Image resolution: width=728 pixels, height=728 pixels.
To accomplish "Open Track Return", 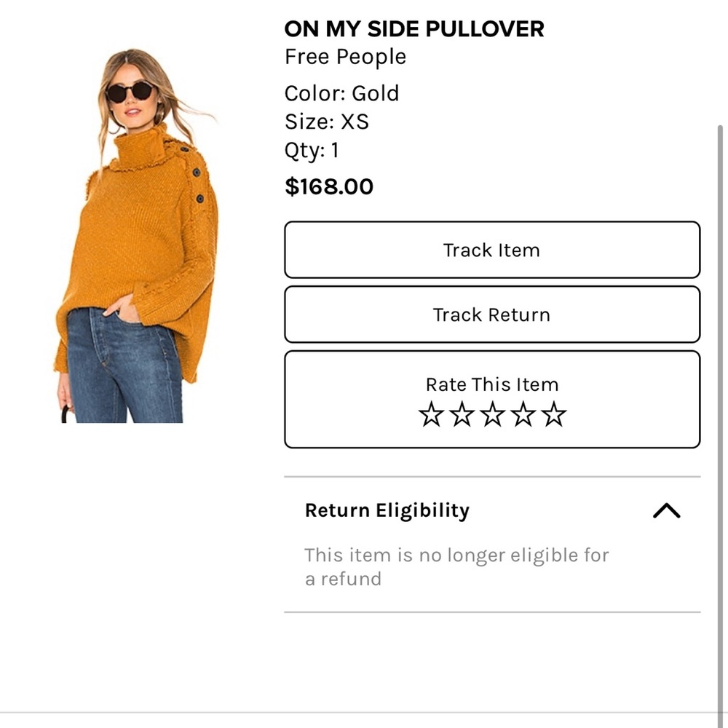I will point(492,314).
